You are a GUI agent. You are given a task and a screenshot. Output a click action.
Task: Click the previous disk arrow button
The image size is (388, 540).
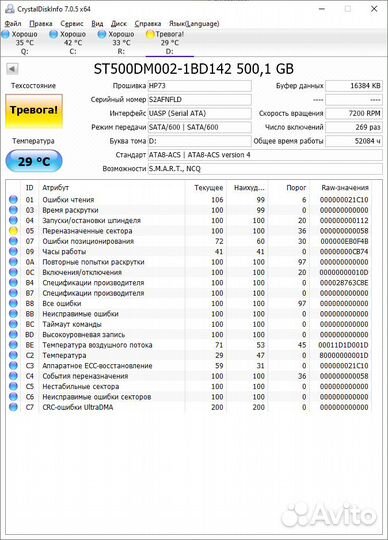12,69
